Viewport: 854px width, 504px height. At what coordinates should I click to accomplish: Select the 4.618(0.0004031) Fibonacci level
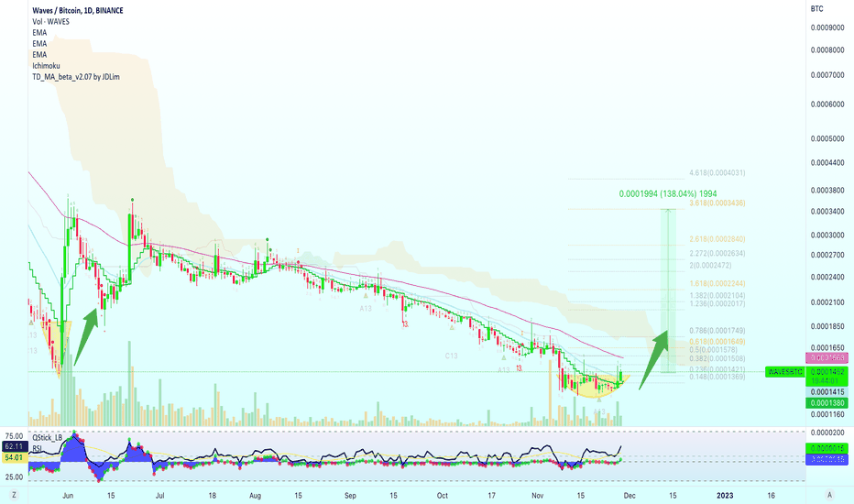[x=717, y=172]
